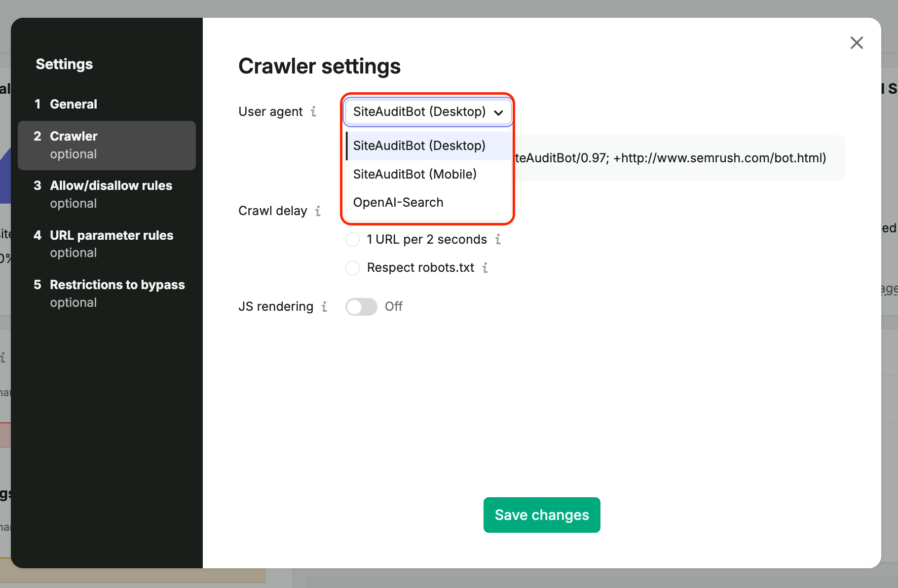Click the Save changes button

click(542, 515)
